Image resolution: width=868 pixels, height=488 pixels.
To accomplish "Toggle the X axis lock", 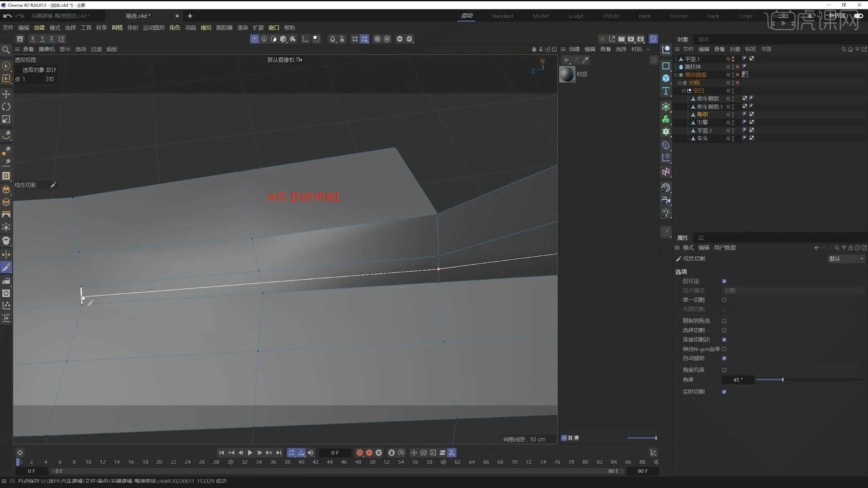I will [x=33, y=39].
